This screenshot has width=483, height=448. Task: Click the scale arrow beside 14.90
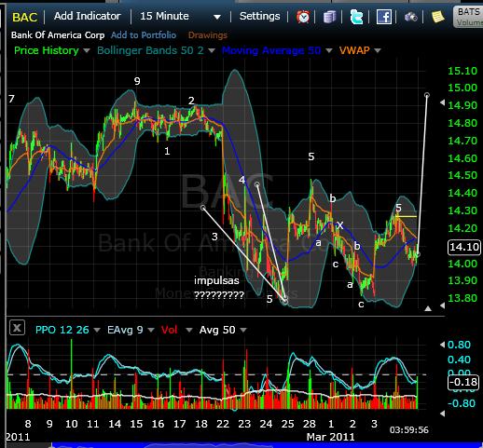[442, 102]
